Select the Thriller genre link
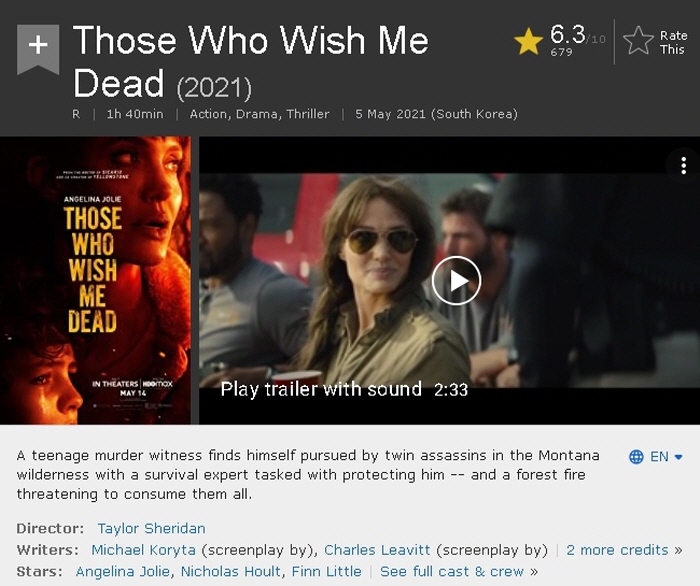 308,114
